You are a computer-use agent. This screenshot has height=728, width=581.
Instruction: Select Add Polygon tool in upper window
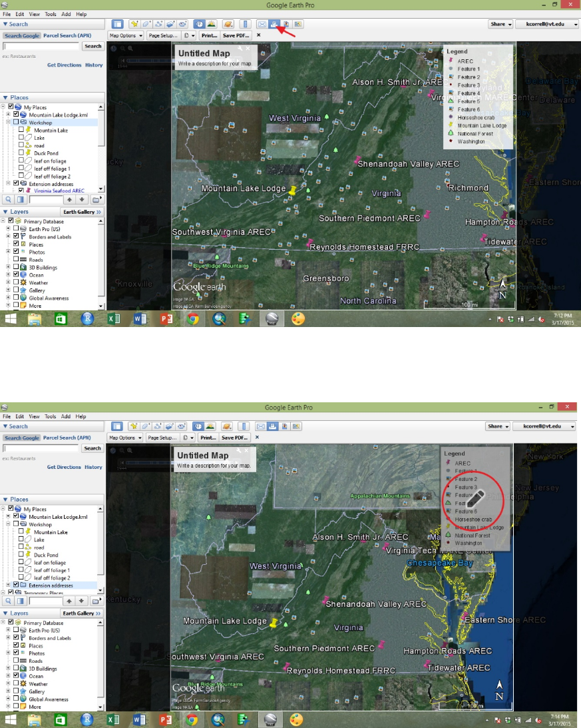tap(146, 24)
